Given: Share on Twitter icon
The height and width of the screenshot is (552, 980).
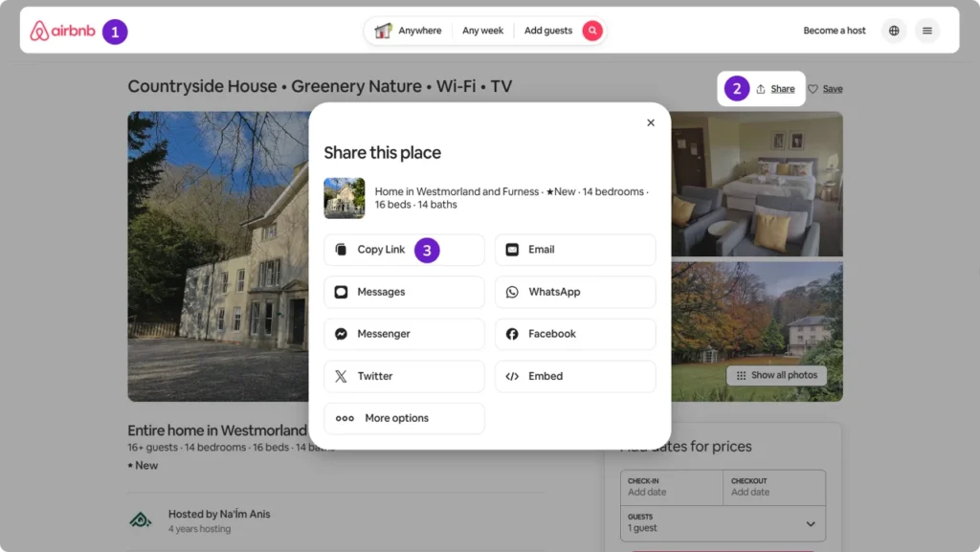Looking at the screenshot, I should tap(341, 376).
